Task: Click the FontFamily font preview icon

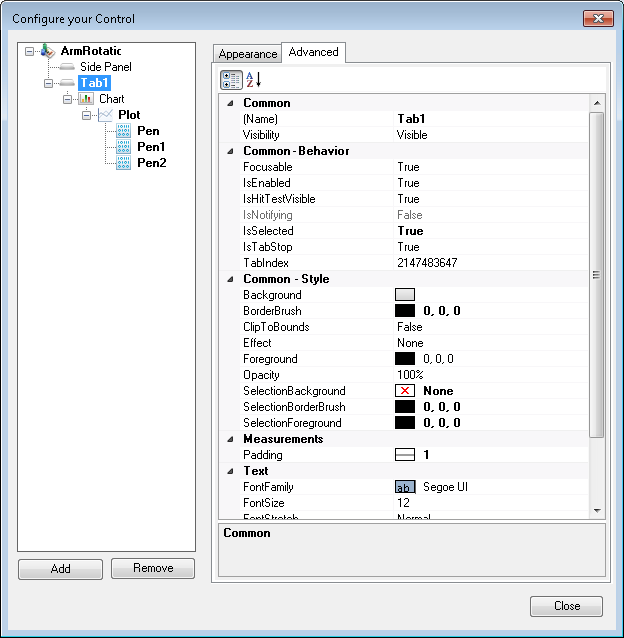Action: click(405, 487)
